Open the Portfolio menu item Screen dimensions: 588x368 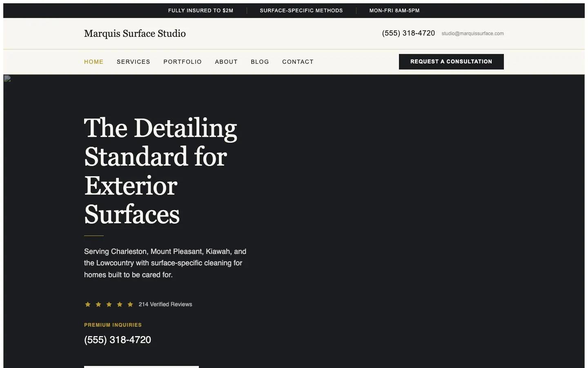click(x=183, y=62)
